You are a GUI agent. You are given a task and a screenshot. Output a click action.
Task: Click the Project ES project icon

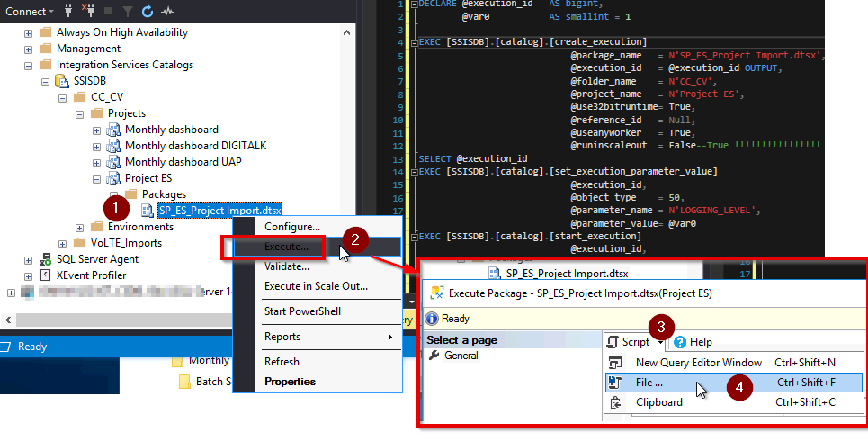[x=113, y=178]
